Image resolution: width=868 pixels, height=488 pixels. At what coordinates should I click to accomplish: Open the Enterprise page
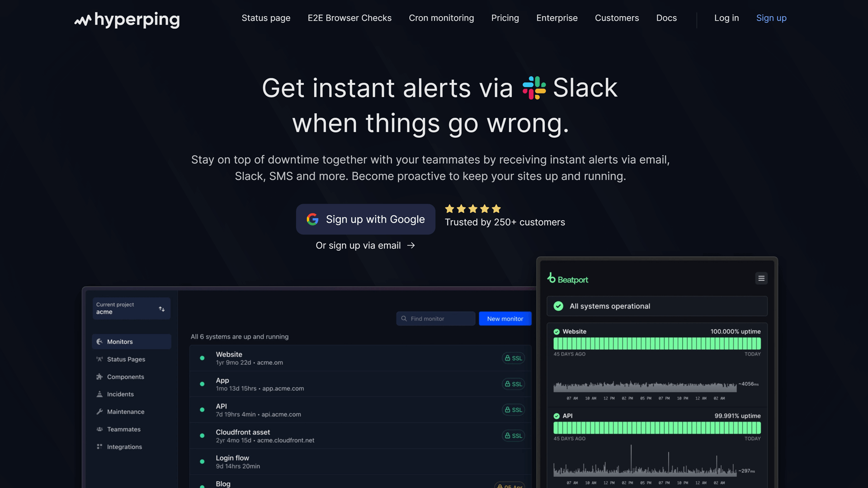557,18
